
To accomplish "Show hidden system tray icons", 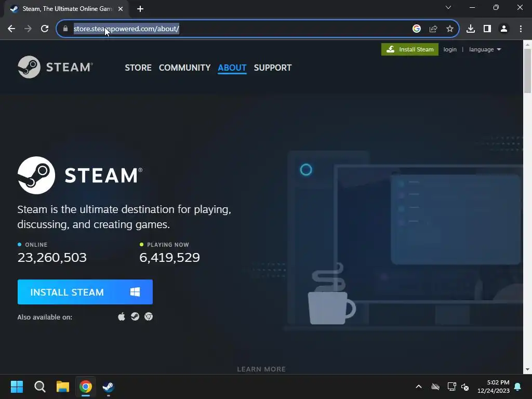I will tap(419, 387).
